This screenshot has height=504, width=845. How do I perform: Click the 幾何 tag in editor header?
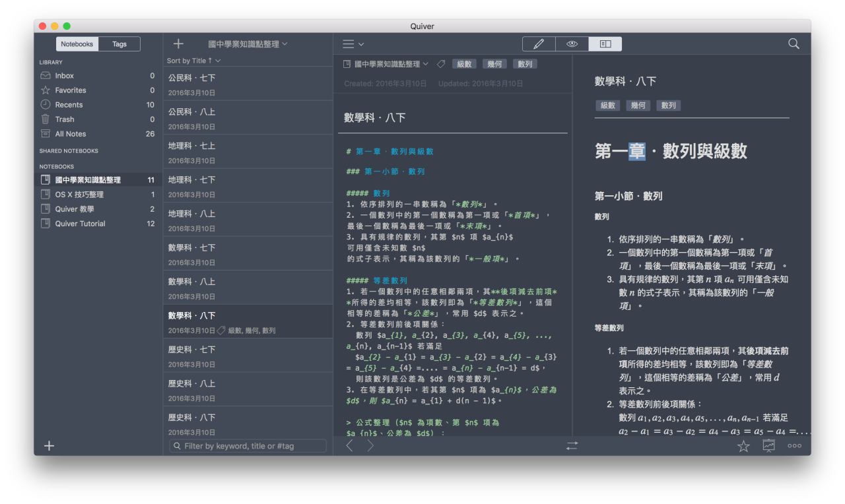[x=494, y=64]
